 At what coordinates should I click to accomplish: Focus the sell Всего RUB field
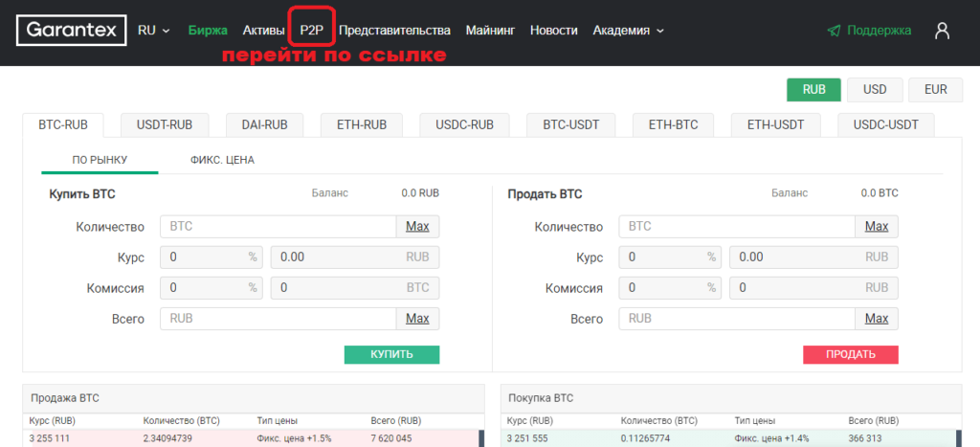737,319
